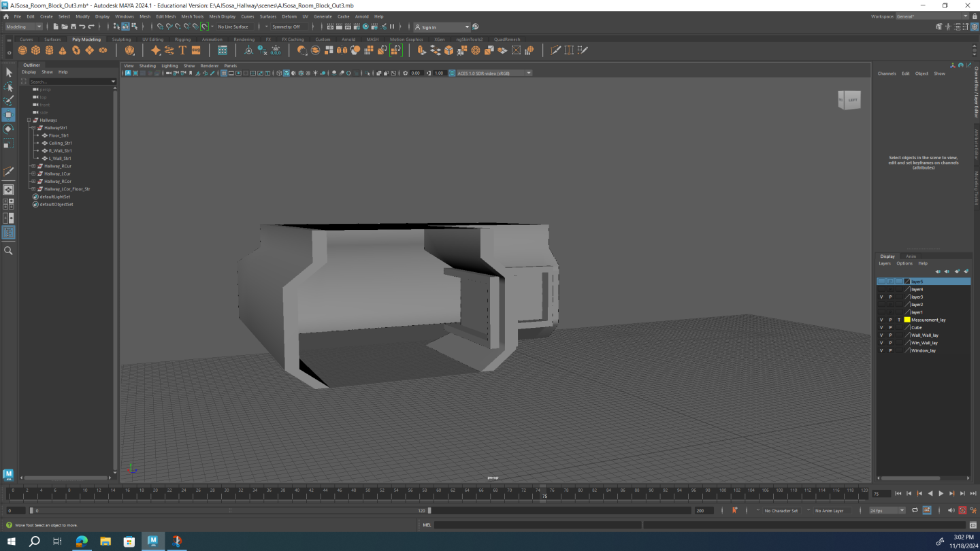Click the poly Sphere shelf icon
Screen dimensions: 980x551
[22, 50]
